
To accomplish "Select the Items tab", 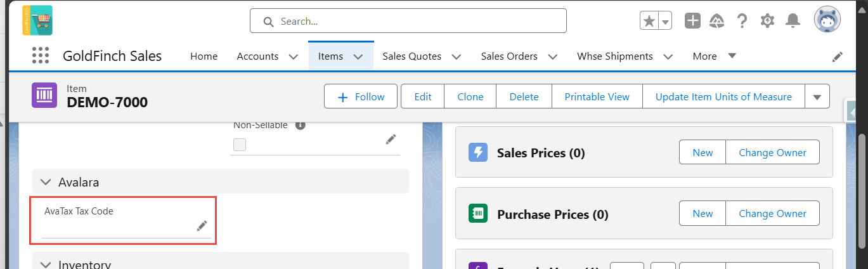I will [x=330, y=56].
